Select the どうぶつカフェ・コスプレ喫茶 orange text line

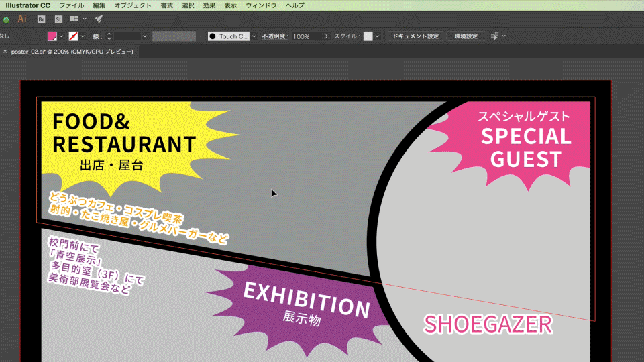116,208
